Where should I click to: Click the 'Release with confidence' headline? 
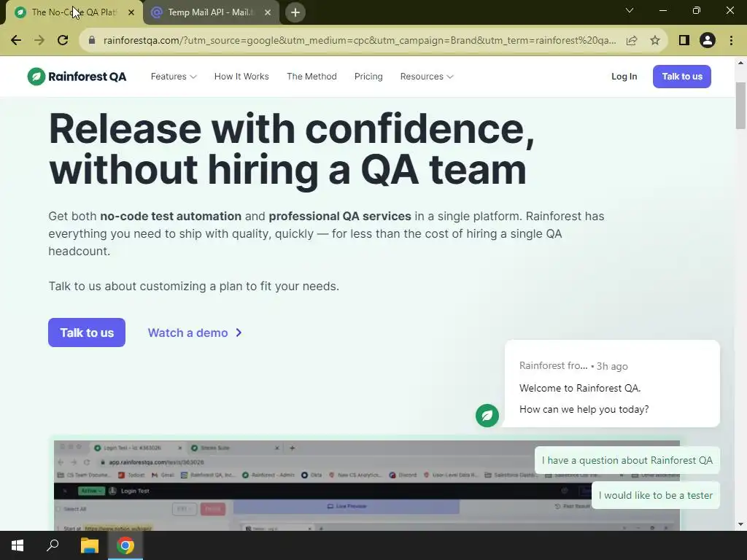(x=291, y=149)
